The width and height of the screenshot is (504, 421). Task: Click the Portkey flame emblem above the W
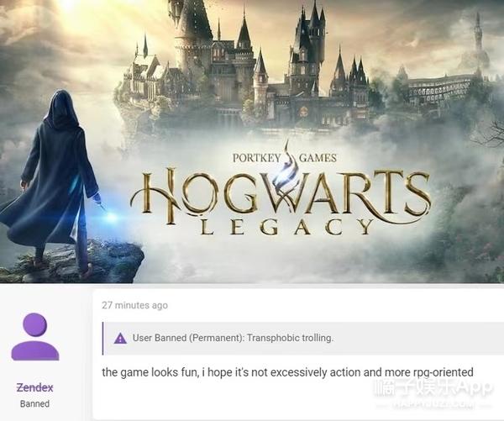pos(287,166)
